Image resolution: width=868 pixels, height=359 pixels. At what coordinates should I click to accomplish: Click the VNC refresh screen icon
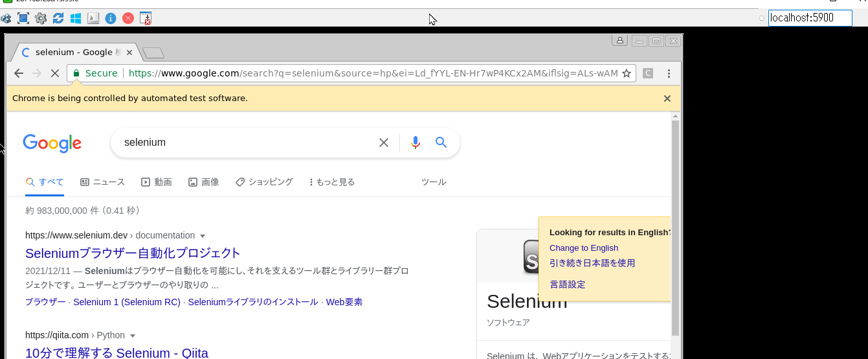(58, 18)
